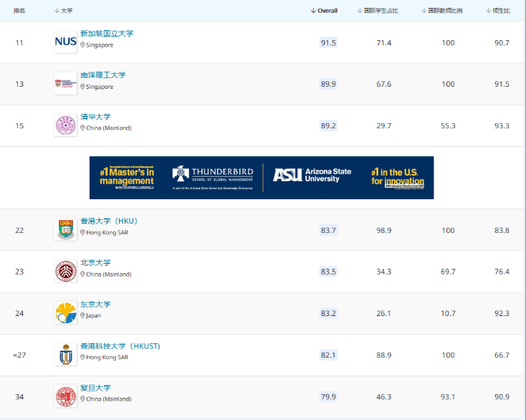
Task: Click the overall score 79.9
Action: 328,397
